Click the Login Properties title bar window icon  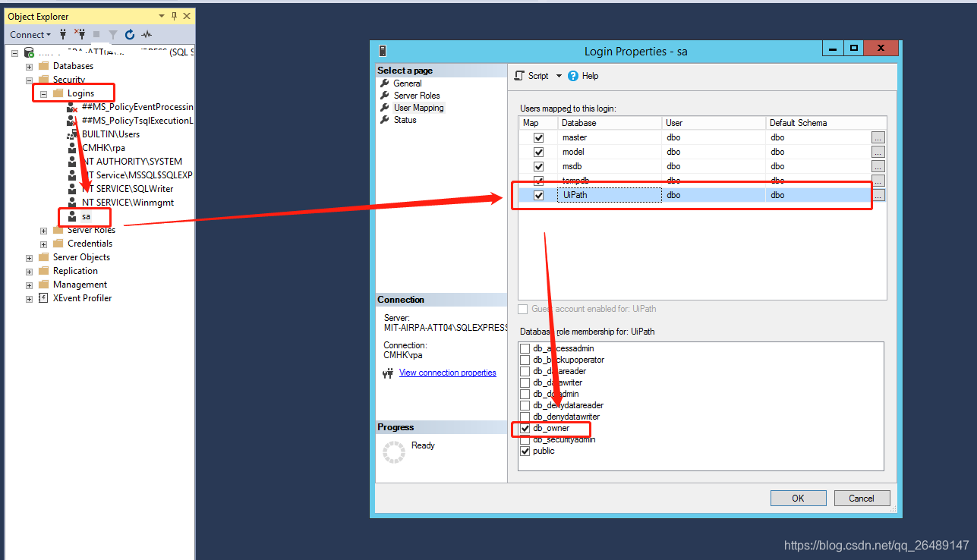click(383, 51)
